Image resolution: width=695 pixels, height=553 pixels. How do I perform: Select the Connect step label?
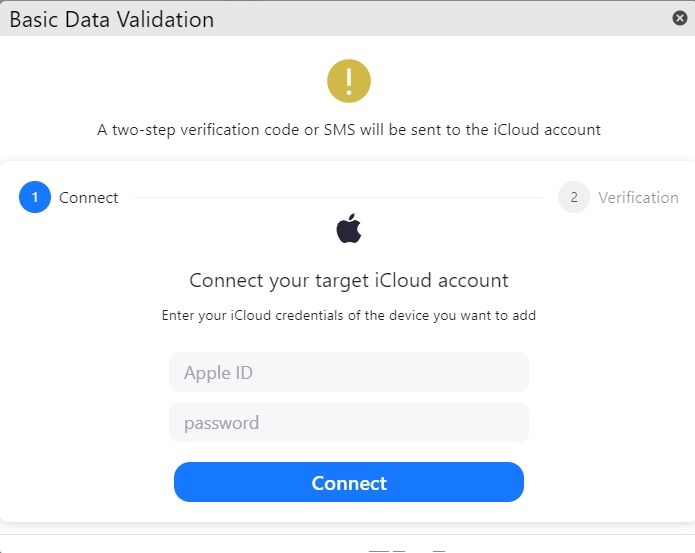89,198
